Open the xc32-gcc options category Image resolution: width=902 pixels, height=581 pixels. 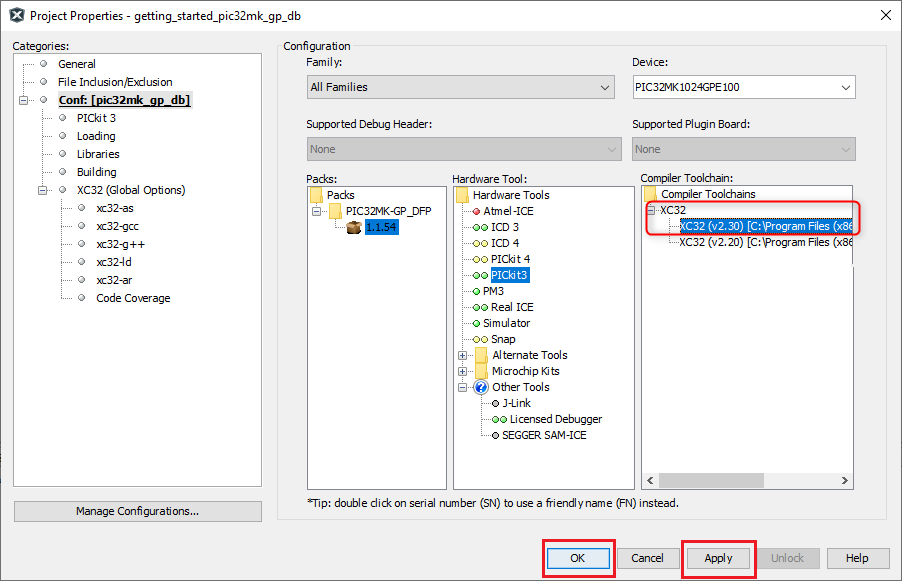pos(117,226)
